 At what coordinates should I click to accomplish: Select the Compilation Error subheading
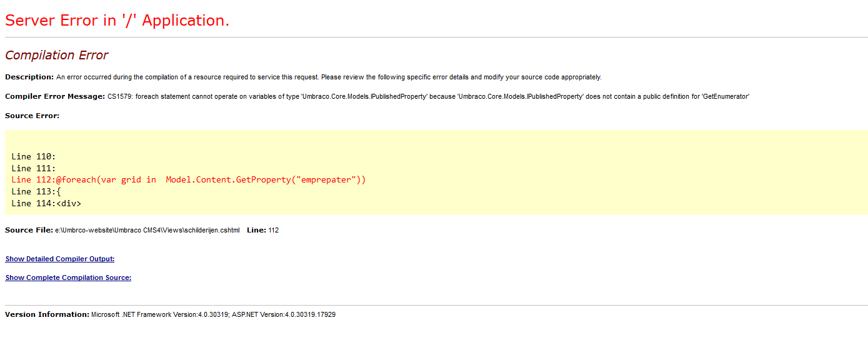(57, 56)
